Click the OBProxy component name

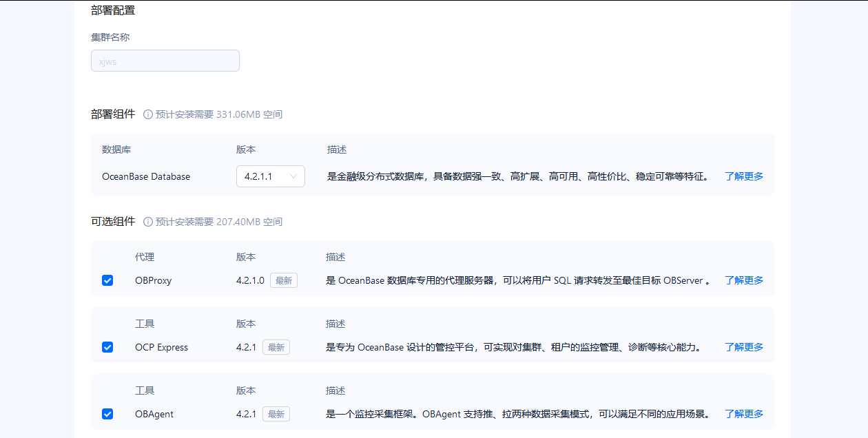point(154,280)
